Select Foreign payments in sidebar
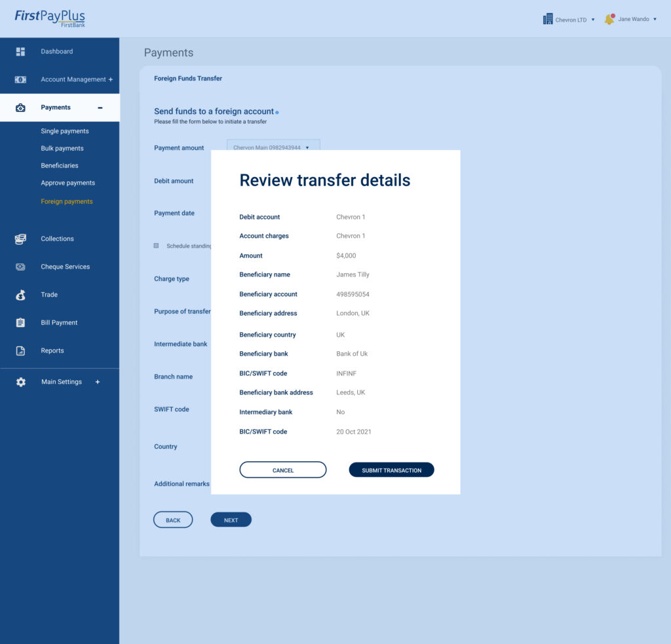This screenshot has height=644, width=671. coord(67,202)
